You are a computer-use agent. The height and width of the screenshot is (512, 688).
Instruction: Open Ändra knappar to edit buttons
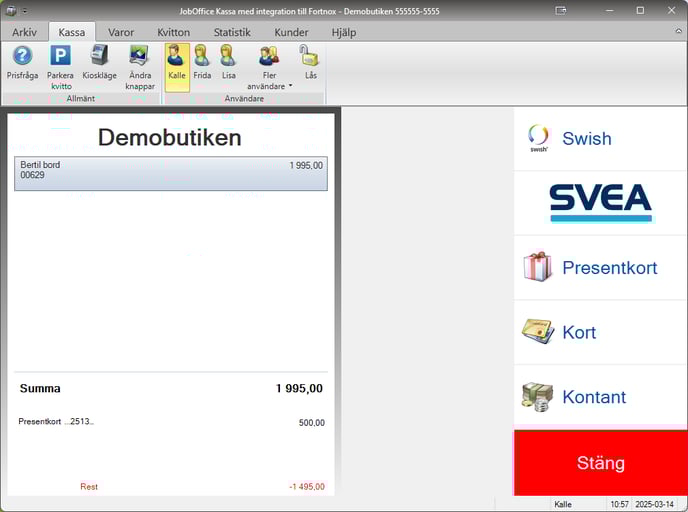140,67
